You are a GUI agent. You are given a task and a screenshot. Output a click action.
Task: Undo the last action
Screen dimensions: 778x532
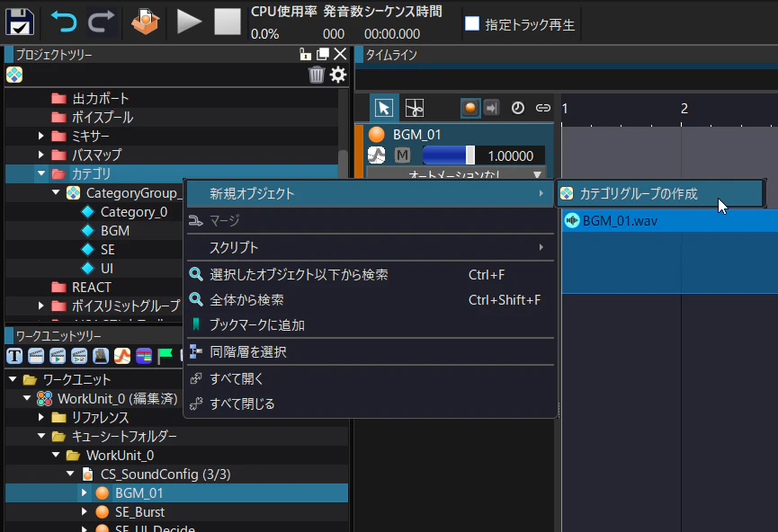pos(64,22)
